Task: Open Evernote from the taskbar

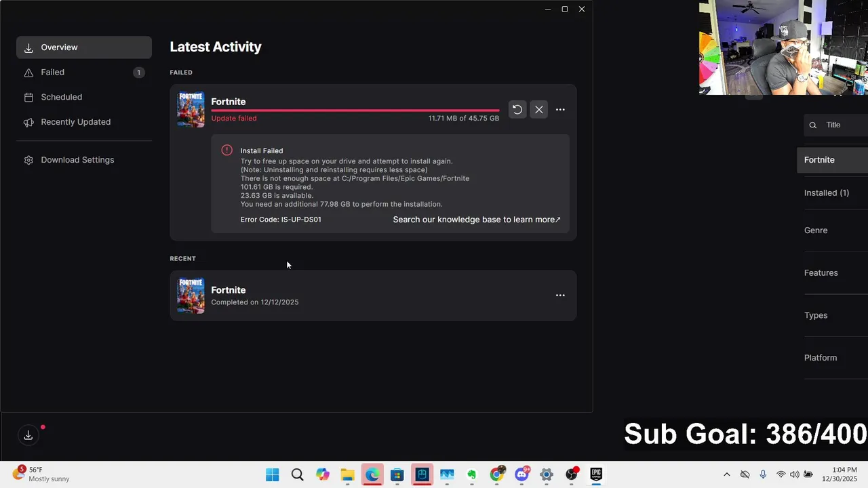Action: pos(472,474)
